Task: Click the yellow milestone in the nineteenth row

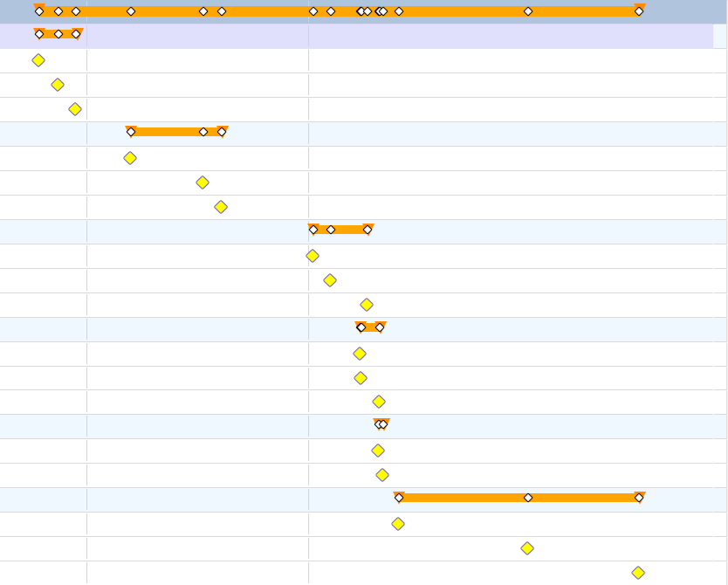Action: point(378,451)
